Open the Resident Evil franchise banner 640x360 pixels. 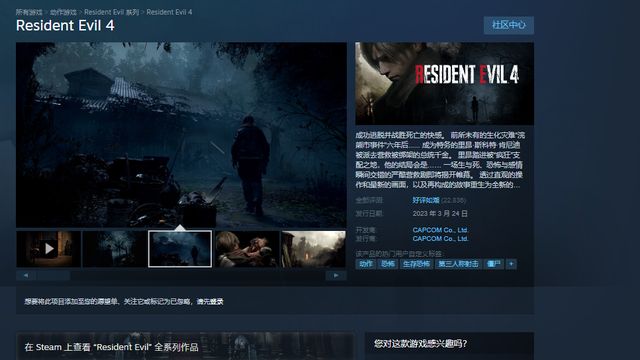(x=185, y=346)
